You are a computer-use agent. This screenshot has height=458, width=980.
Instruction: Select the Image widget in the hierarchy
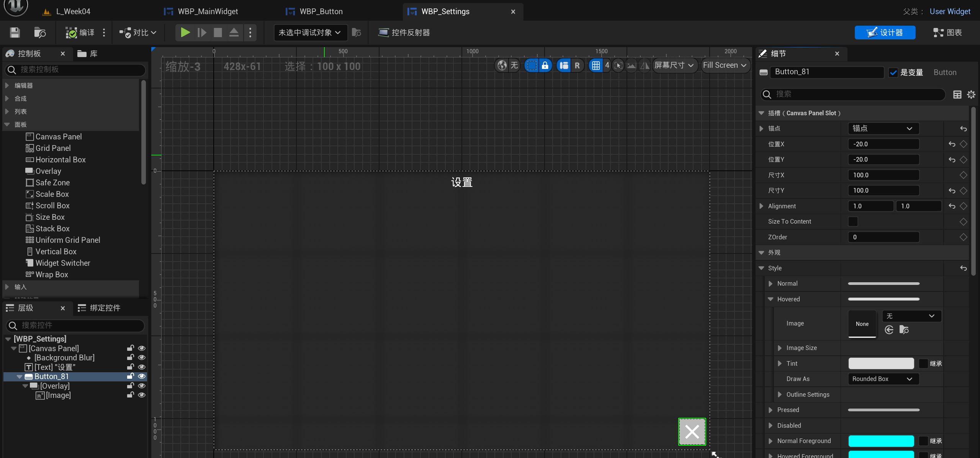pos(54,395)
